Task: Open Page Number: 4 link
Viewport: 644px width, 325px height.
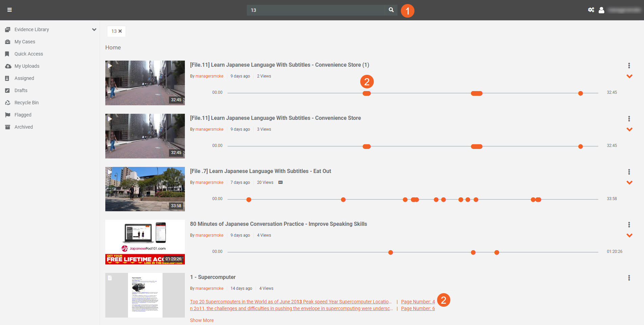Action: (417, 302)
